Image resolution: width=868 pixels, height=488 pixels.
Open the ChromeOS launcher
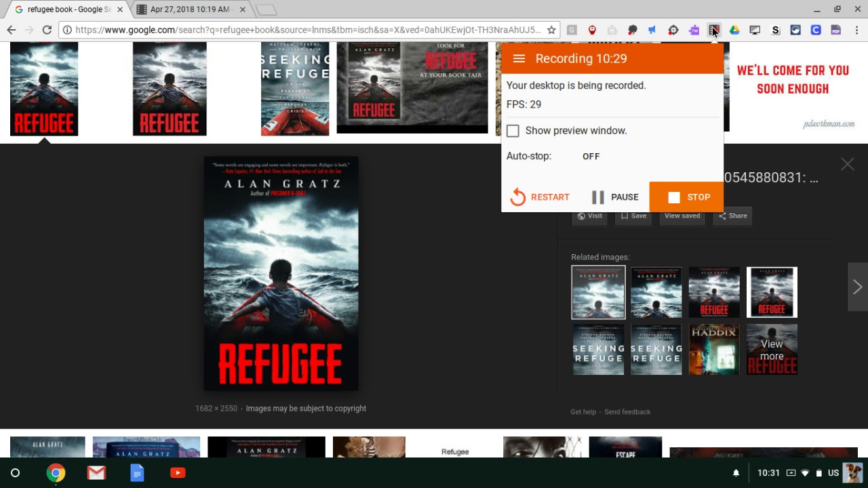point(15,473)
